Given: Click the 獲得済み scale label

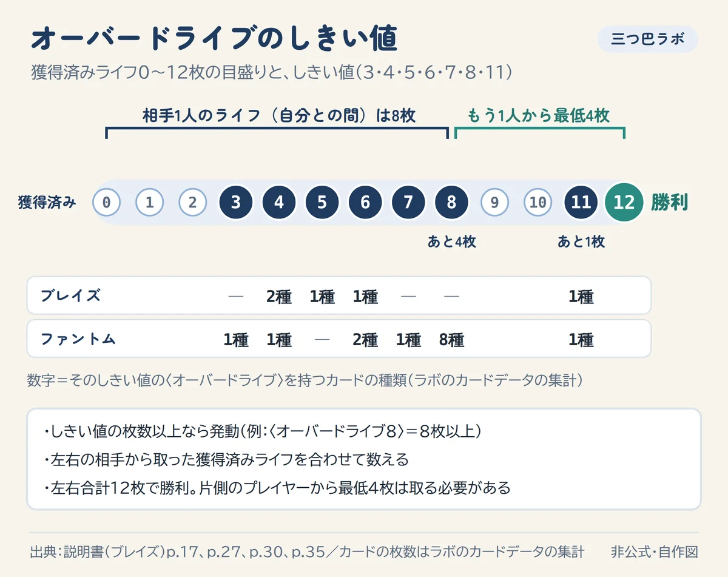Looking at the screenshot, I should [x=47, y=203].
